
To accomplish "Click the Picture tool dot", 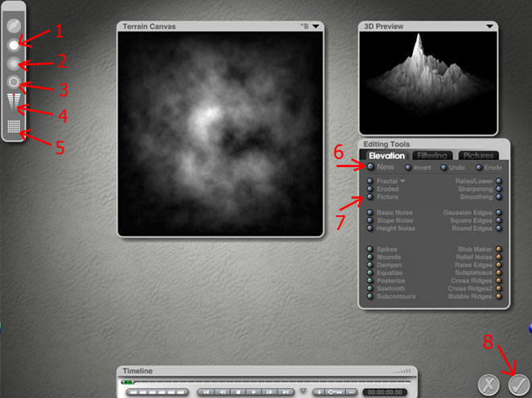I will pyautogui.click(x=370, y=197).
